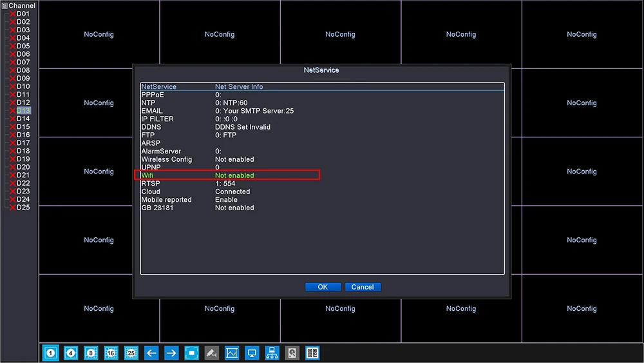The image size is (644, 363).
Task: Select the Wireless Config row
Action: click(x=323, y=159)
